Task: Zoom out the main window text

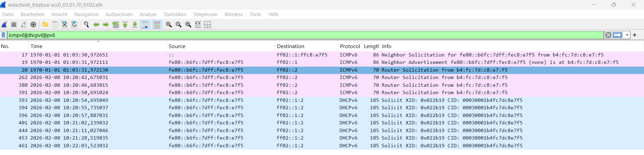Action: click(179, 25)
